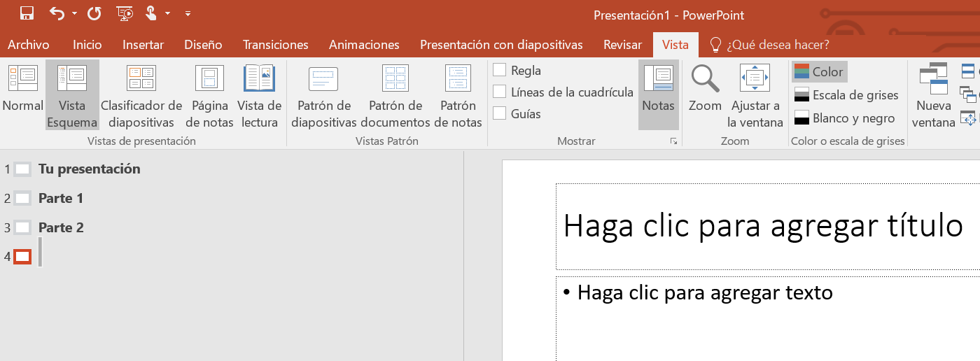Image resolution: width=980 pixels, height=361 pixels.
Task: Undo the last action
Action: pos(57,13)
